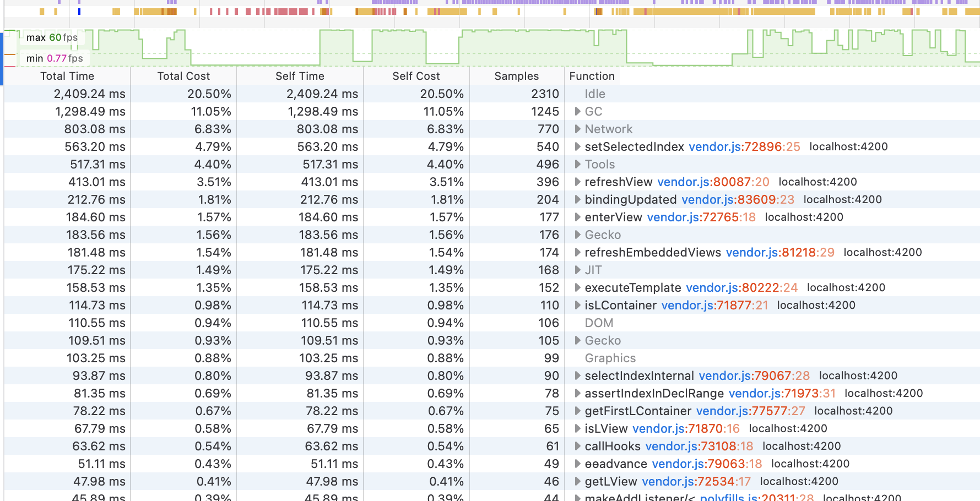Open vendor.js:80087 source link for refreshView
The image size is (980, 501).
click(713, 182)
